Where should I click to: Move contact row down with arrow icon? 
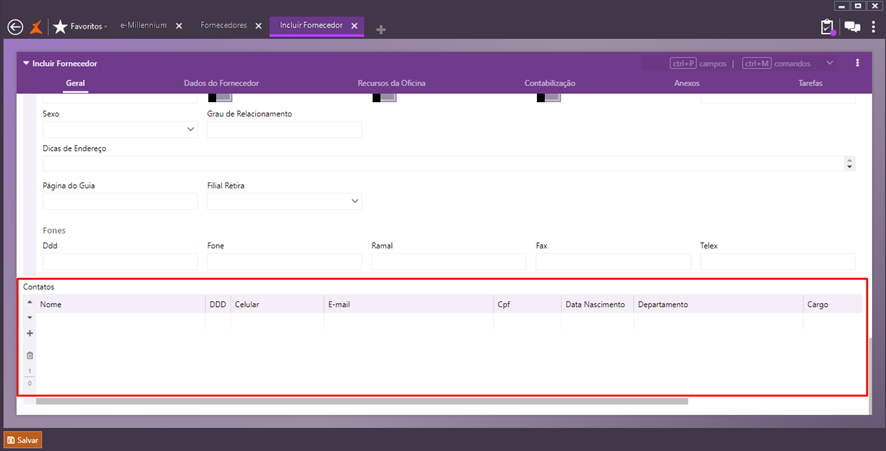tap(30, 318)
